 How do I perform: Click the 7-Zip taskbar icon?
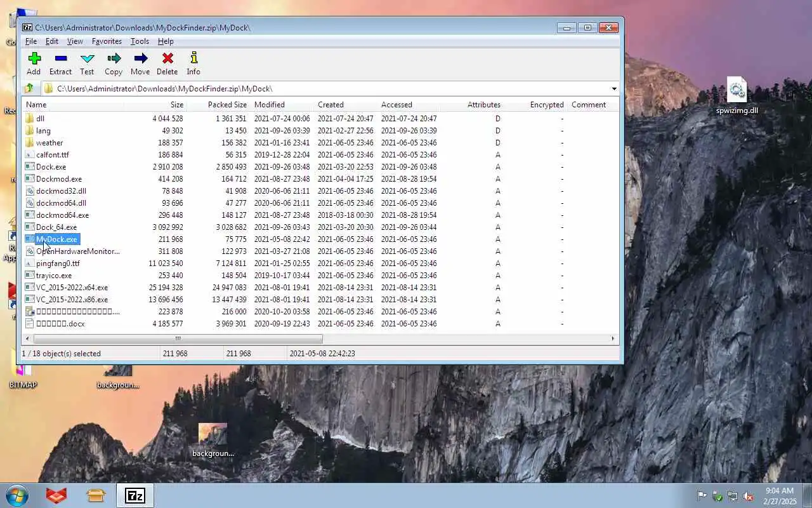coord(134,495)
